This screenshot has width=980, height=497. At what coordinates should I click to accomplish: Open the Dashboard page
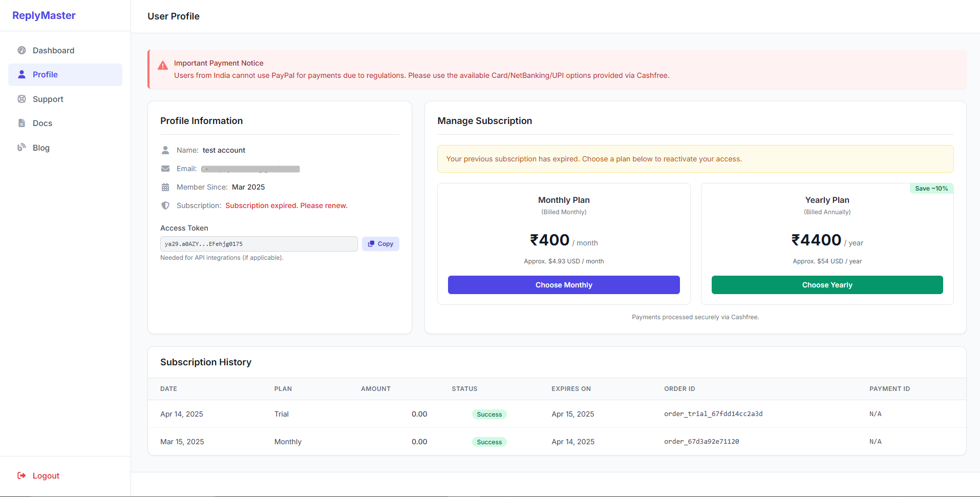click(65, 50)
